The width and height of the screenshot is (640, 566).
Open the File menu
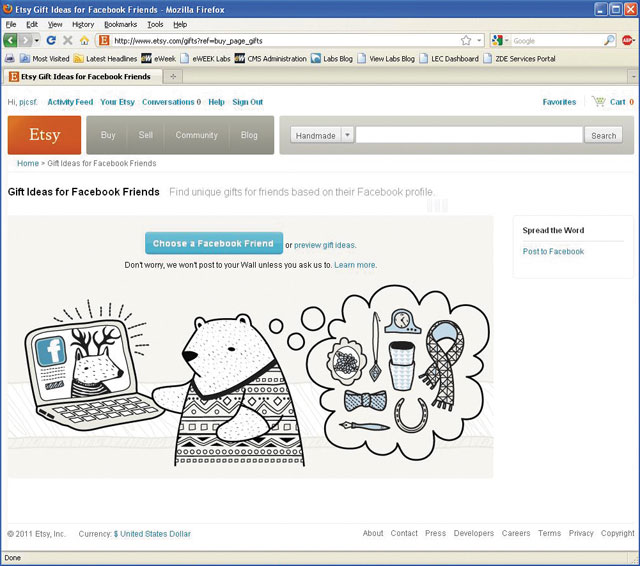point(11,24)
